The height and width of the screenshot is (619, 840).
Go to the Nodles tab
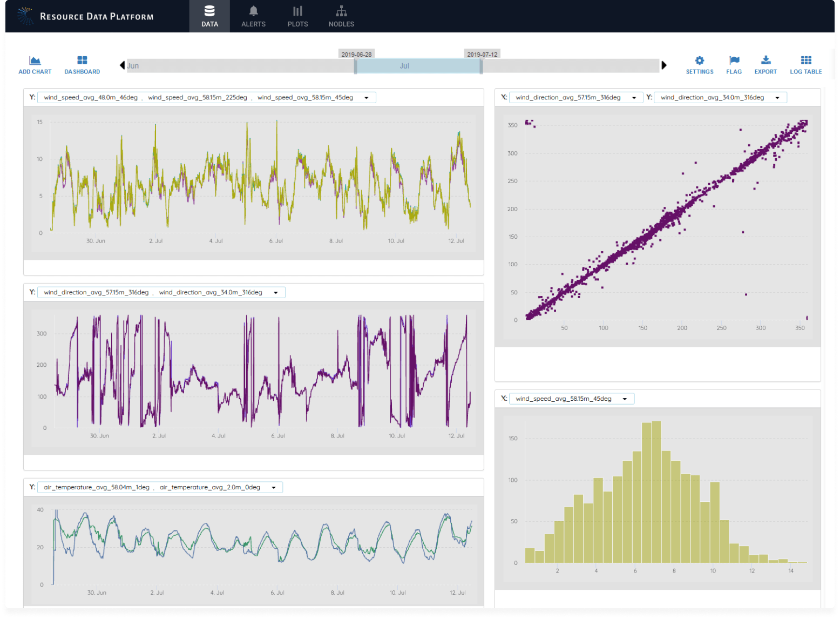point(341,16)
